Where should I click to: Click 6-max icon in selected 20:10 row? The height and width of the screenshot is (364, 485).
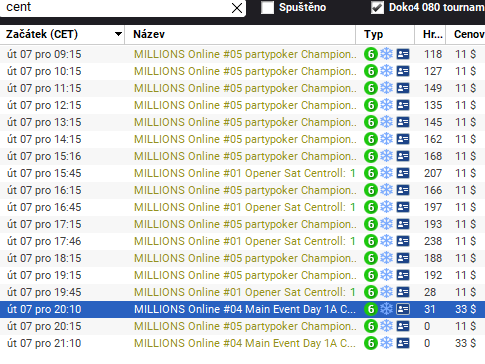click(x=371, y=309)
